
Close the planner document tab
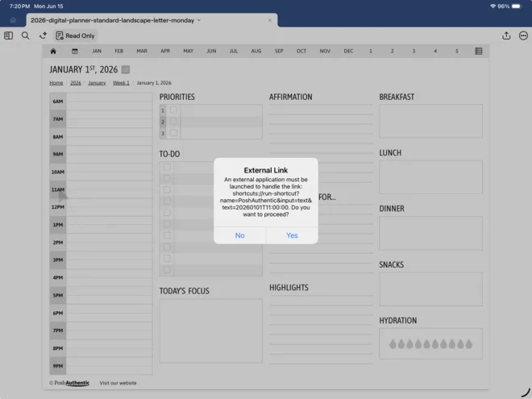click(270, 20)
